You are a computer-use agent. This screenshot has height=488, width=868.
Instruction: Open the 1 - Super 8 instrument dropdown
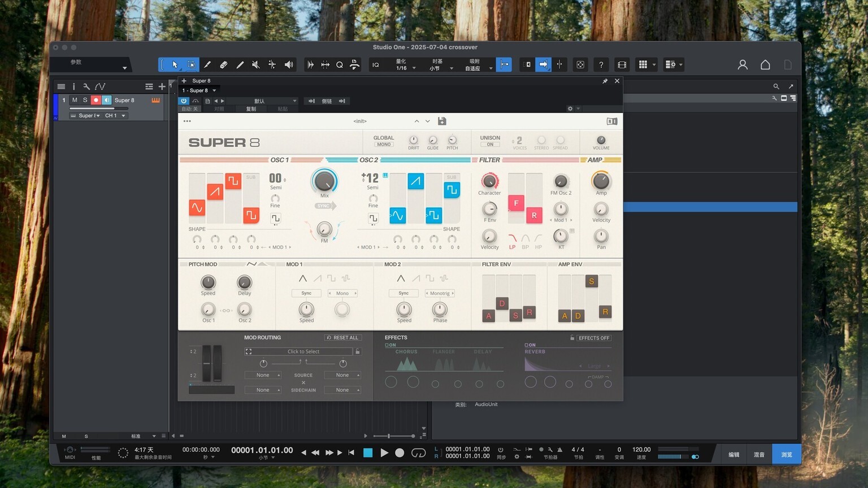[x=199, y=90]
